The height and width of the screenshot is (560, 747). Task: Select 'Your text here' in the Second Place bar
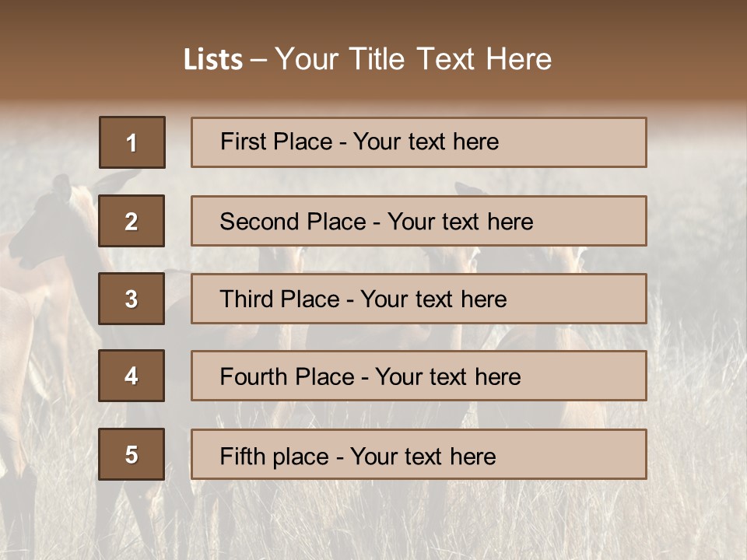click(x=461, y=222)
